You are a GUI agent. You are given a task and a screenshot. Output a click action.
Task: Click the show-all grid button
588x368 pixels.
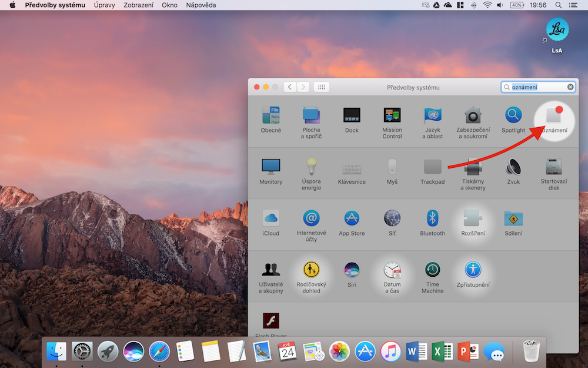(321, 87)
